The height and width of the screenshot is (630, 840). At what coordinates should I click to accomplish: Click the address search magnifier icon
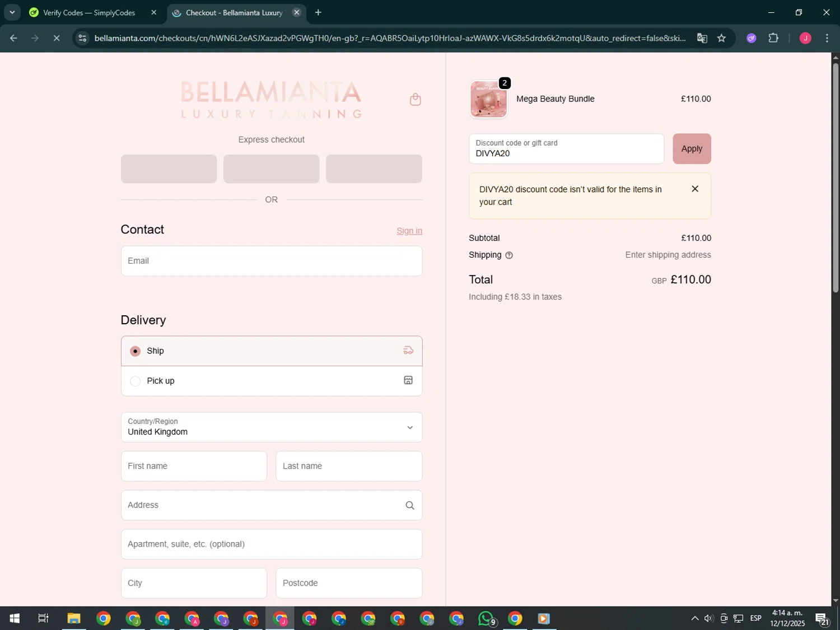pyautogui.click(x=410, y=506)
